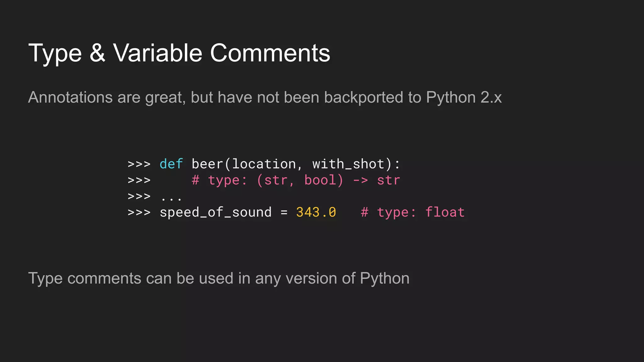
Task: Click the word "Annotations" in the subtitle
Action: coord(70,97)
